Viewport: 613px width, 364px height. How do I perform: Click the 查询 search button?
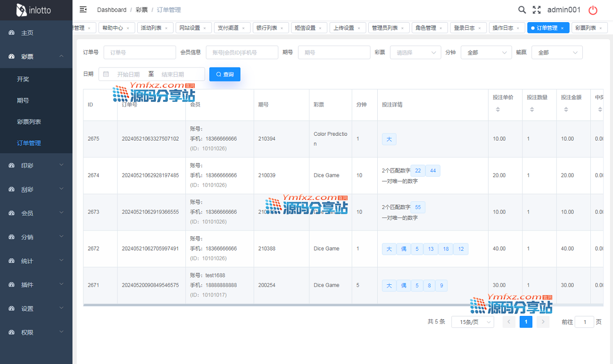pos(225,74)
